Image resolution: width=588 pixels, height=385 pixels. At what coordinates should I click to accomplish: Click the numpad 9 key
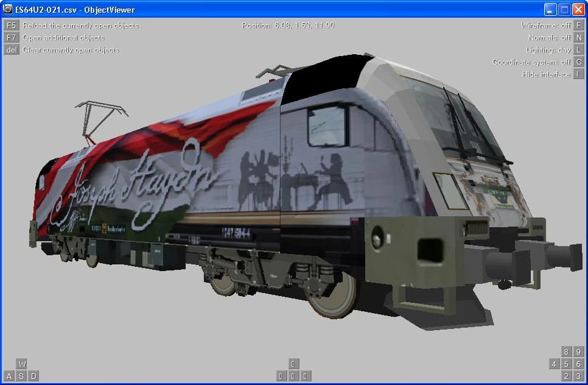pyautogui.click(x=579, y=351)
